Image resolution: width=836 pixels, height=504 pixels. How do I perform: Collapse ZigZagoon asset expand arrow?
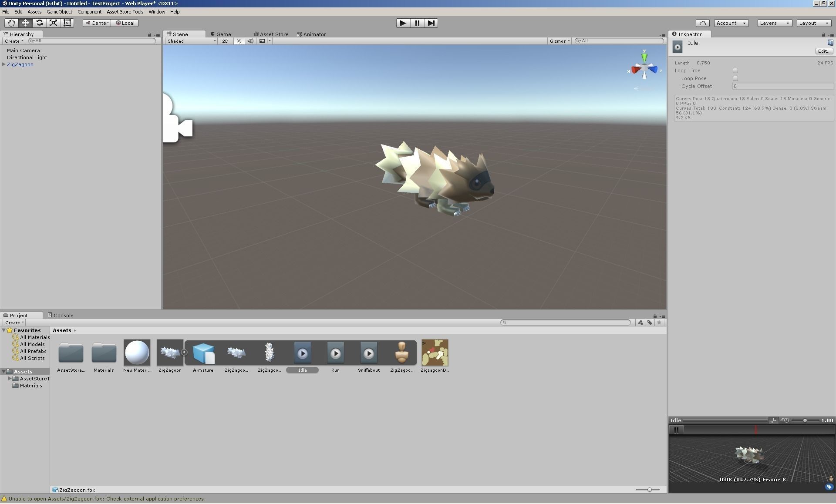(184, 352)
